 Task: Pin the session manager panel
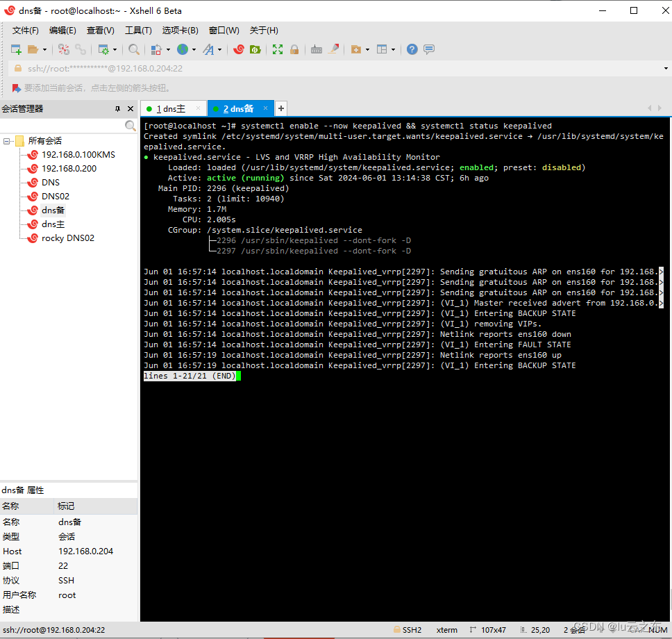tap(117, 109)
